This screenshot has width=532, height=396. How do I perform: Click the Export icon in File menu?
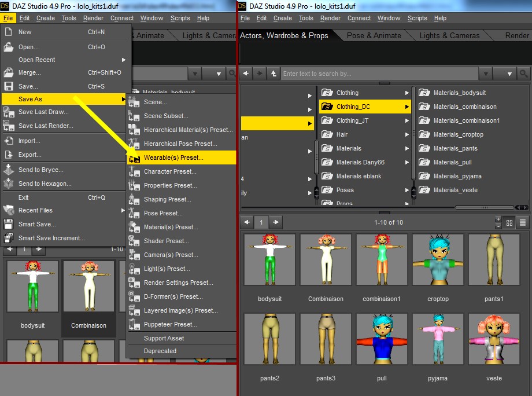point(9,155)
